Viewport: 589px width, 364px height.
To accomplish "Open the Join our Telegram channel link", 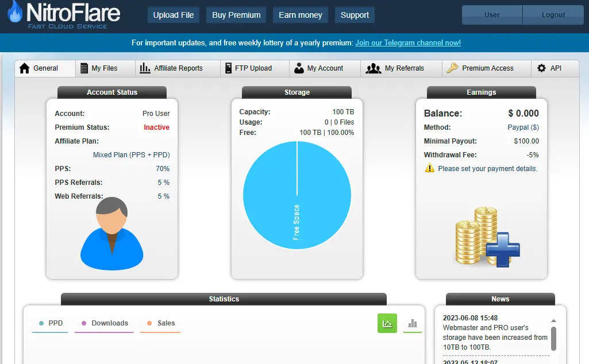I will (408, 43).
